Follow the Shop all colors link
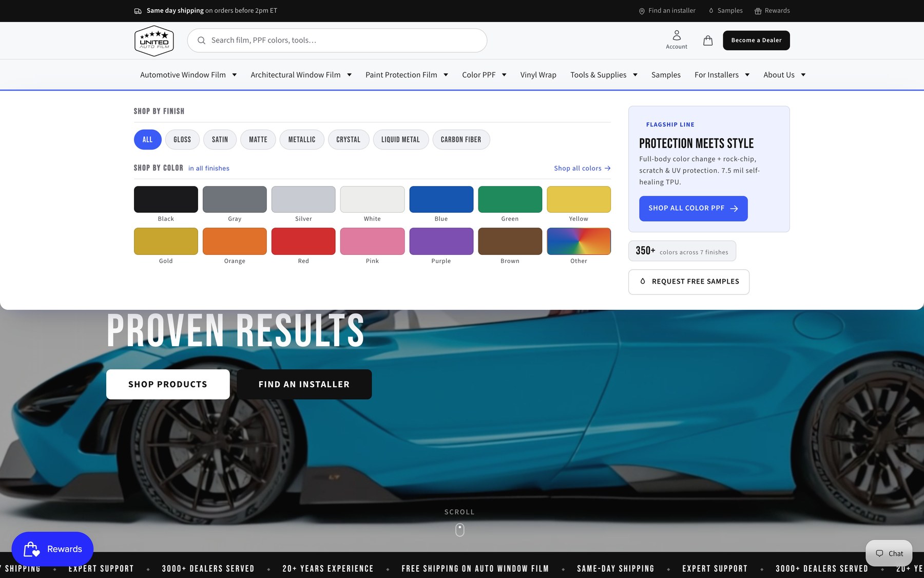This screenshot has height=578, width=924. click(582, 169)
